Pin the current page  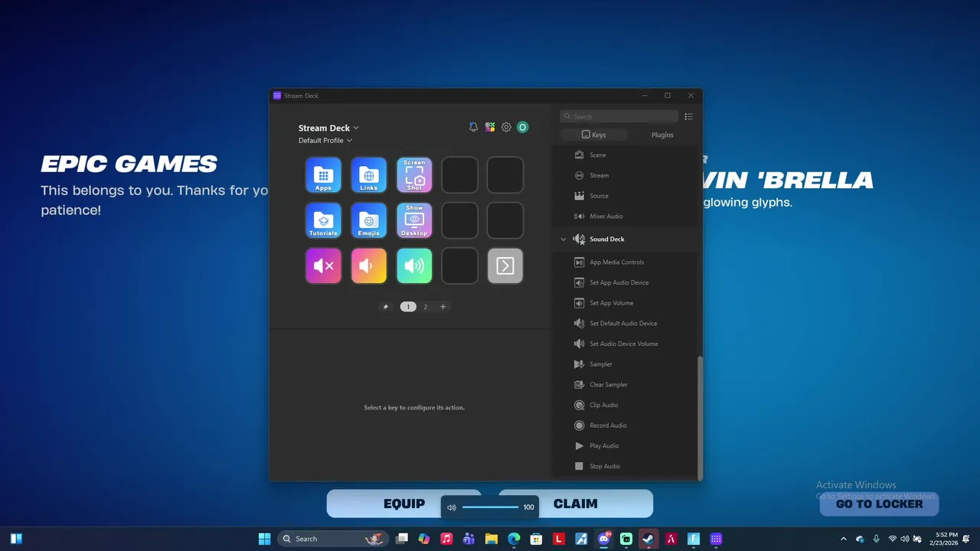(x=386, y=307)
